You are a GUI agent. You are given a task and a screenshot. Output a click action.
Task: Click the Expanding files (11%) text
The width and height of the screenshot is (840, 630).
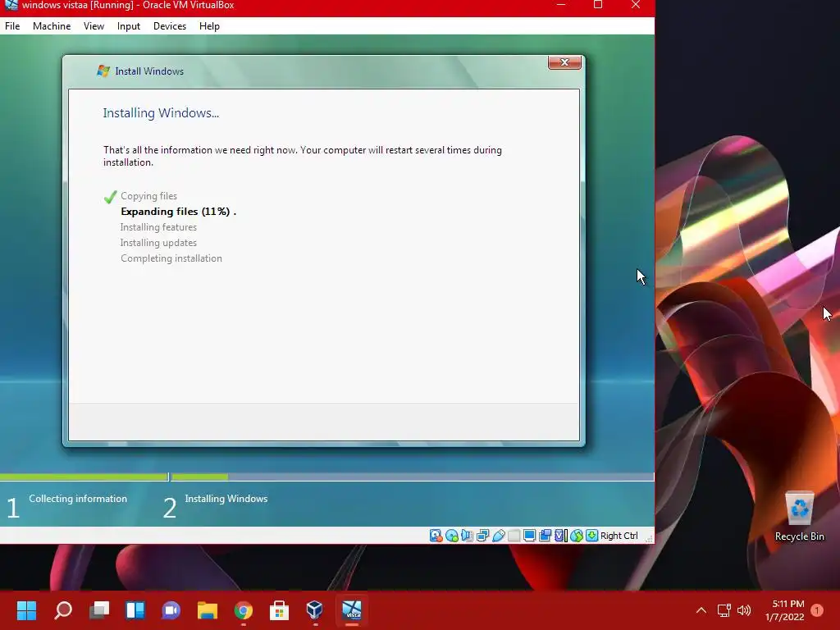[x=178, y=211]
